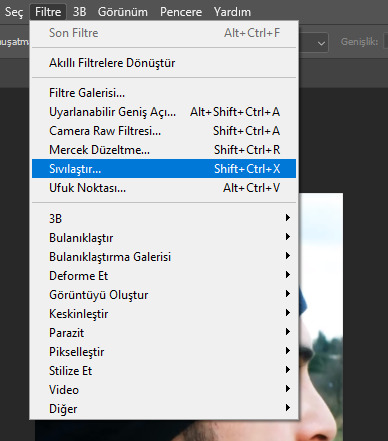Choose Akıllı Filtrelere Dönüştür
Image resolution: width=388 pixels, height=441 pixels.
click(164, 63)
